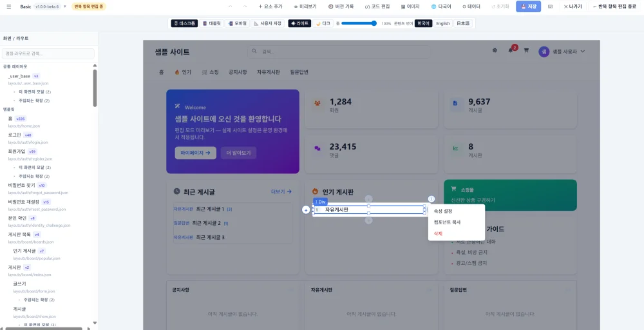Open the hamburger menu icon
This screenshot has width=644, height=330.
pyautogui.click(x=8, y=6)
